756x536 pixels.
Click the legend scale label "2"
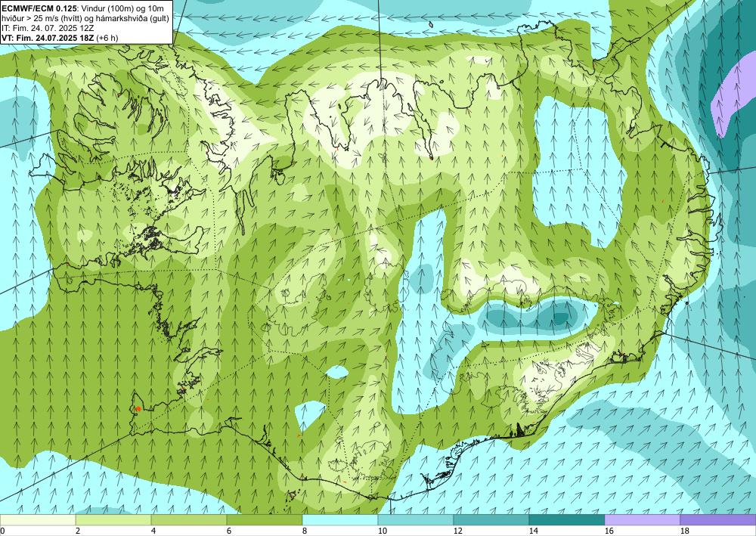[78, 531]
